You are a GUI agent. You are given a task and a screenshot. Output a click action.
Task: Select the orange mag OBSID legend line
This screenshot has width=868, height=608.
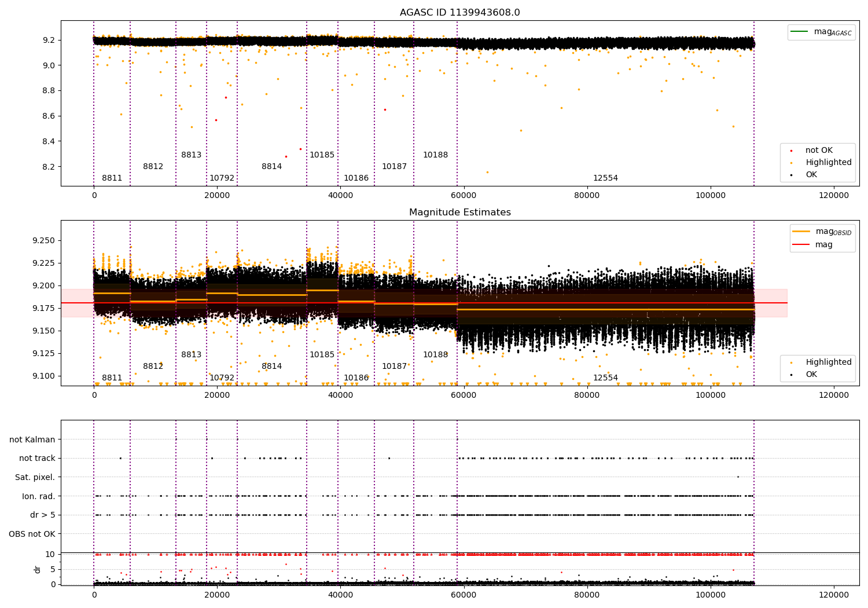[x=801, y=232]
